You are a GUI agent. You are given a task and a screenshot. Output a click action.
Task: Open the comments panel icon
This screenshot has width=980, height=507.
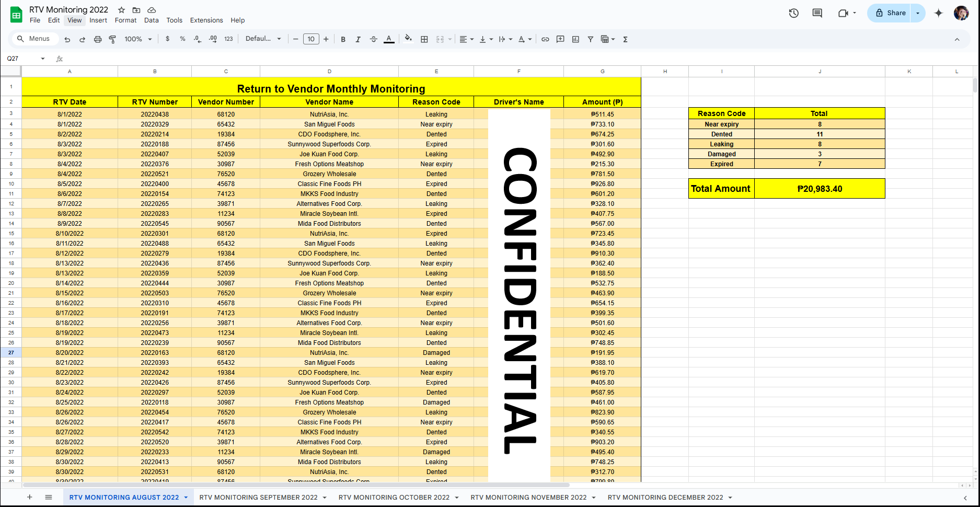click(x=817, y=13)
